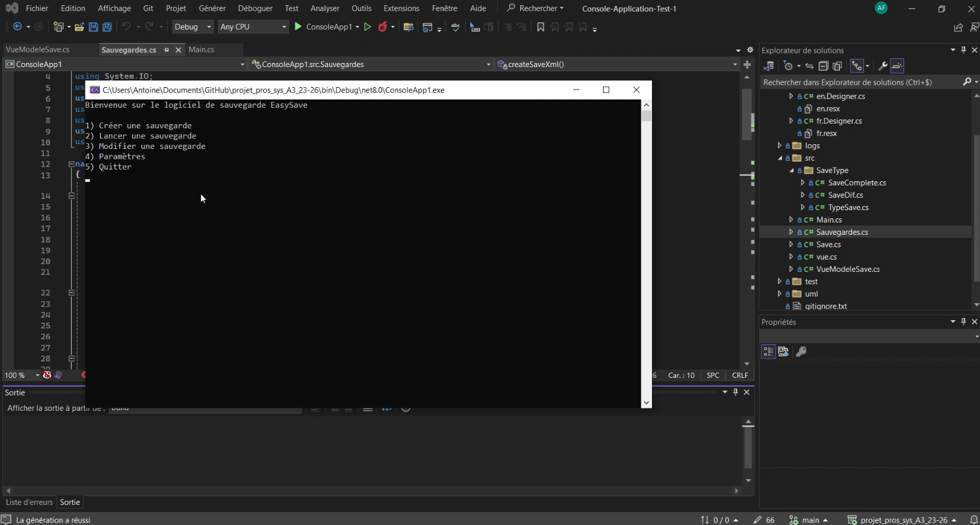Click the Save All toolbar icon
Image resolution: width=980 pixels, height=525 pixels.
(107, 27)
